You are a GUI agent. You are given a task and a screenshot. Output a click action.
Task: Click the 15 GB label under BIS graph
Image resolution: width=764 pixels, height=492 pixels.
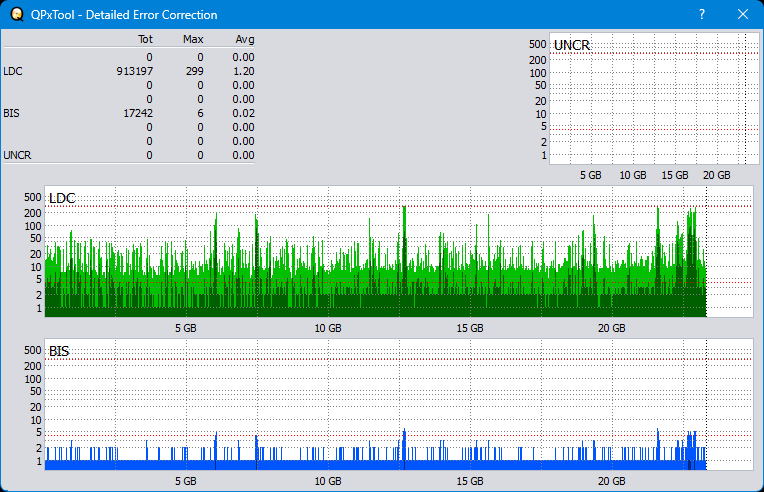pyautogui.click(x=470, y=481)
